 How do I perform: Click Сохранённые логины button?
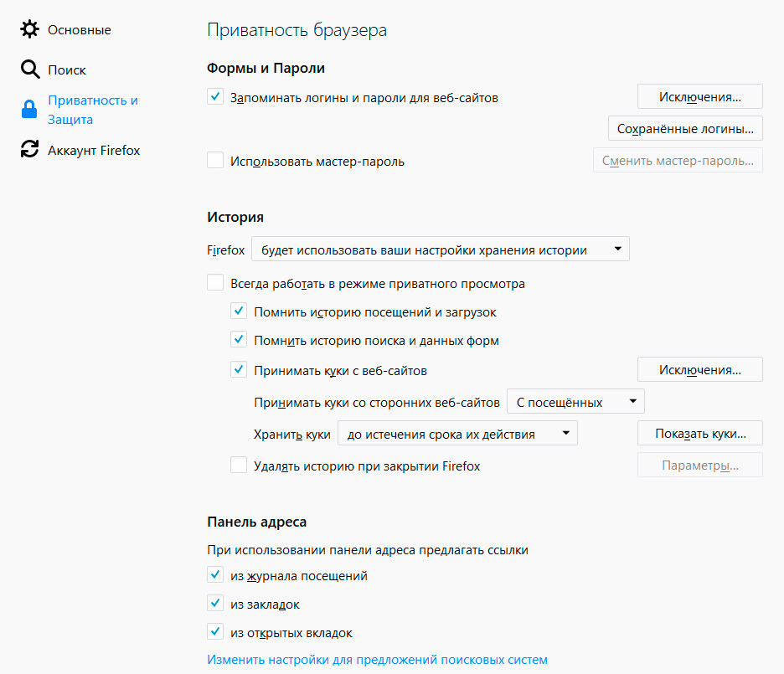coord(685,129)
